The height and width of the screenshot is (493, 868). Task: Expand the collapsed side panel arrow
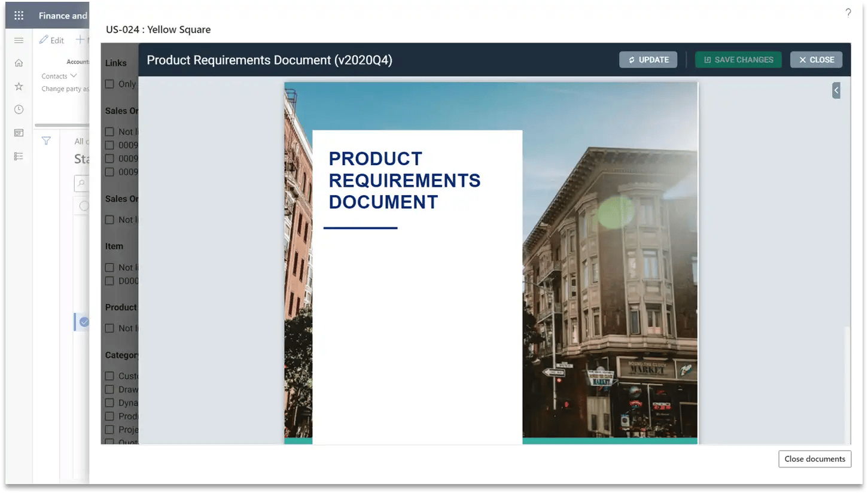(836, 90)
